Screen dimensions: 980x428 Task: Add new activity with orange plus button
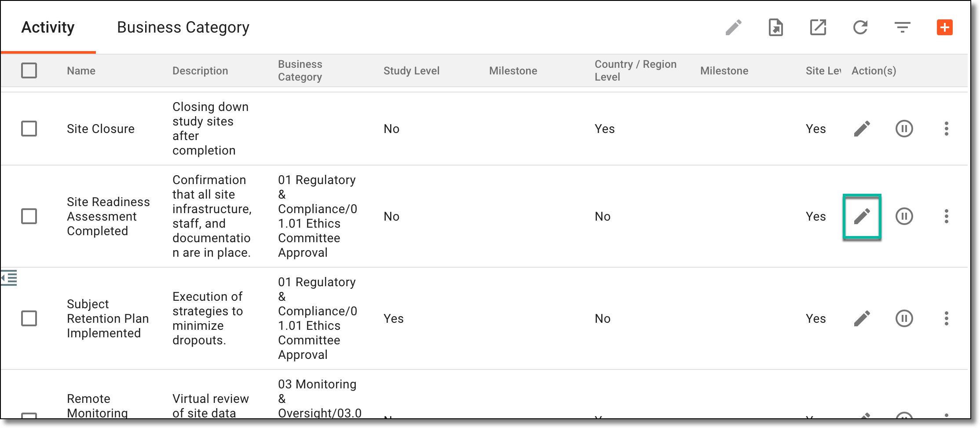(944, 27)
